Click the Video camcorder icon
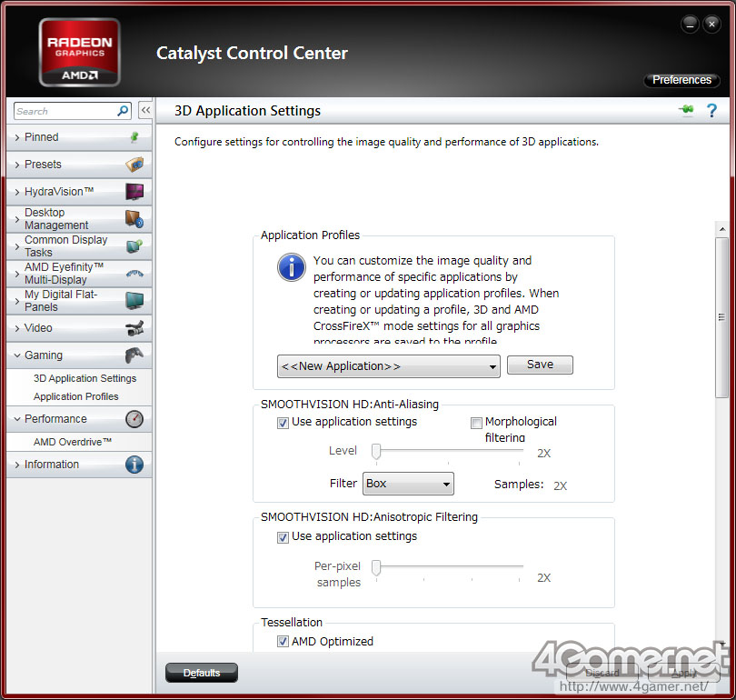Viewport: 736px width, 700px height. click(x=134, y=327)
